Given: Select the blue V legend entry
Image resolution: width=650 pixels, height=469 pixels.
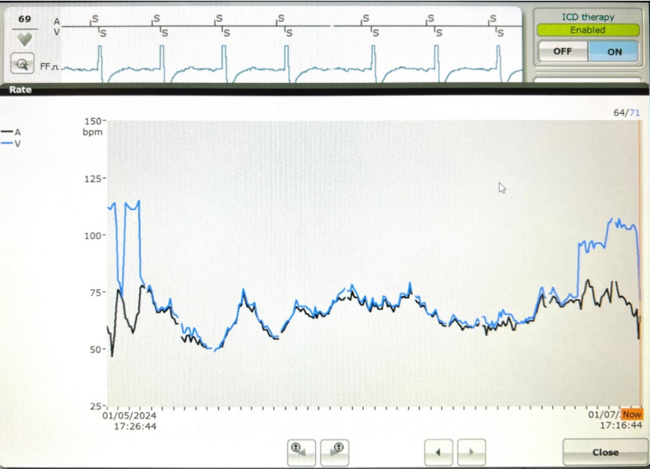Looking at the screenshot, I should (x=12, y=144).
